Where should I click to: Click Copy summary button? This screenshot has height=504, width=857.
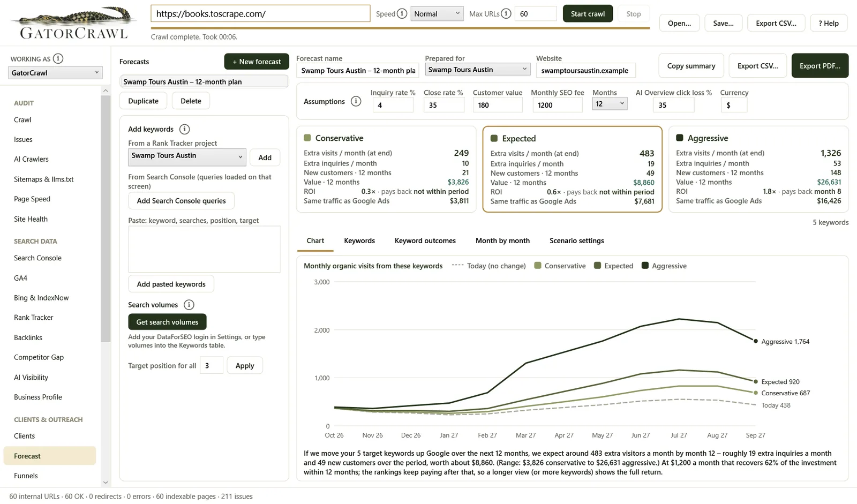tap(691, 66)
